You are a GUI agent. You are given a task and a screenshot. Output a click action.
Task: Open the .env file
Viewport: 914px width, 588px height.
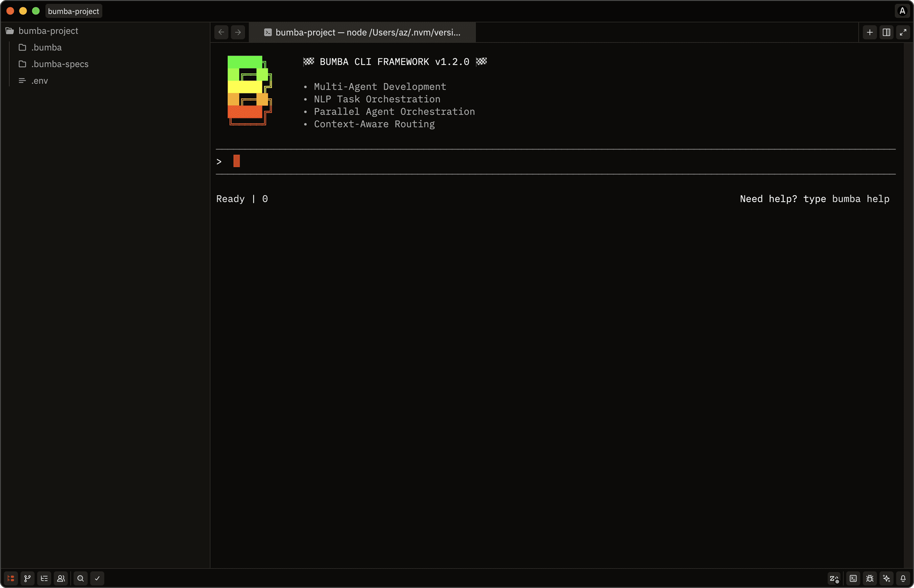coord(39,81)
